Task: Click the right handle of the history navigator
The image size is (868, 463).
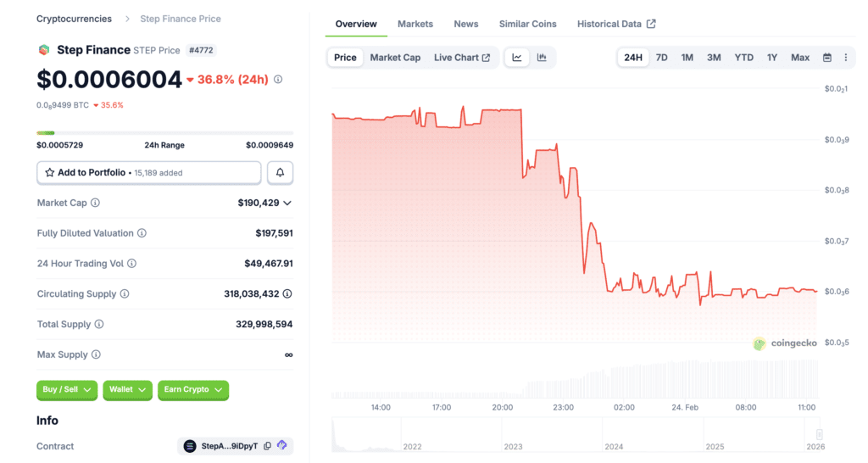Action: (820, 434)
